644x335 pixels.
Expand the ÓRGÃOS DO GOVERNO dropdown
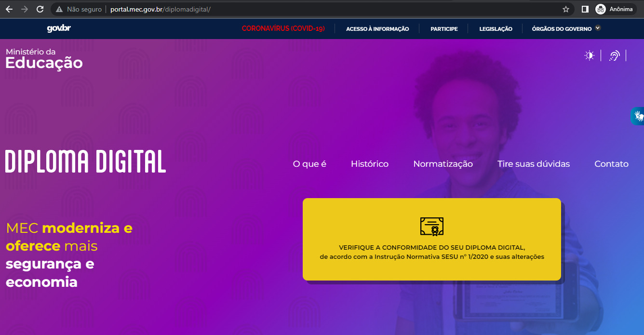click(566, 29)
